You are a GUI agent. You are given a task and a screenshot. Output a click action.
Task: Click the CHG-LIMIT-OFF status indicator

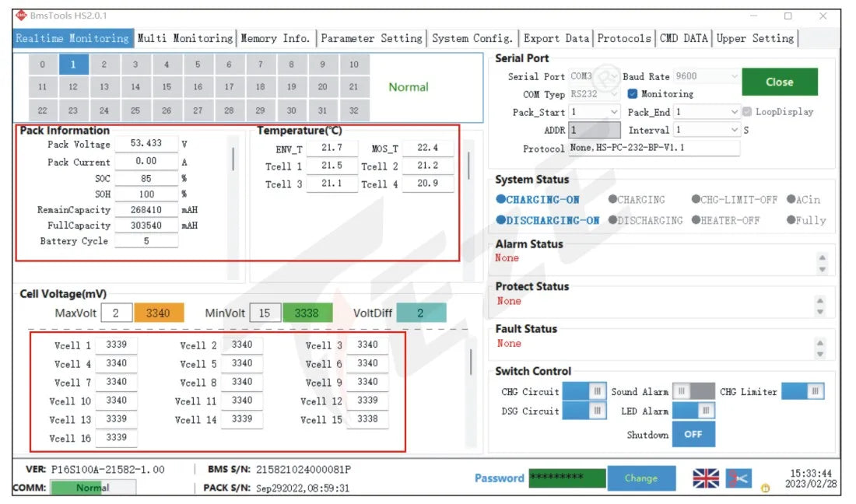(x=734, y=200)
